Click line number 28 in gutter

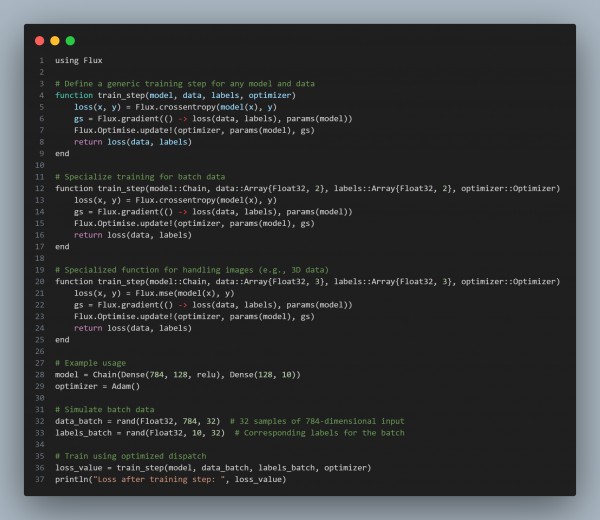[x=40, y=375]
